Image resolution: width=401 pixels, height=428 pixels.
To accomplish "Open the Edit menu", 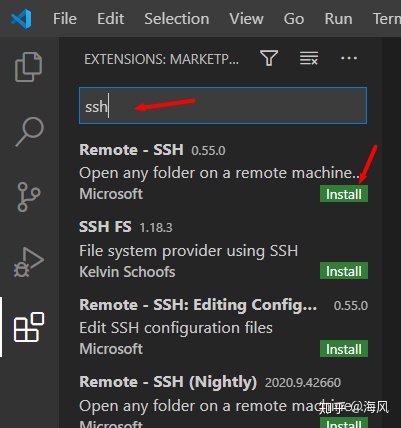I will tap(111, 19).
